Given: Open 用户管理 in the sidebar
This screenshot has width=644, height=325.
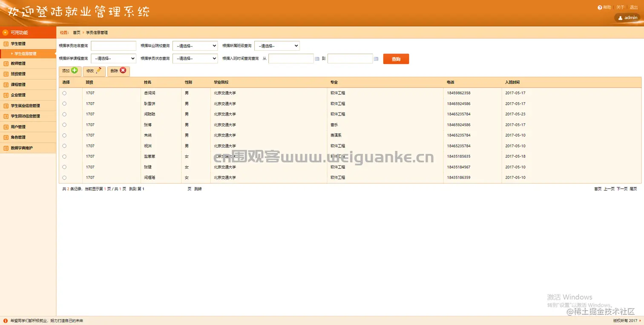Looking at the screenshot, I should point(28,127).
